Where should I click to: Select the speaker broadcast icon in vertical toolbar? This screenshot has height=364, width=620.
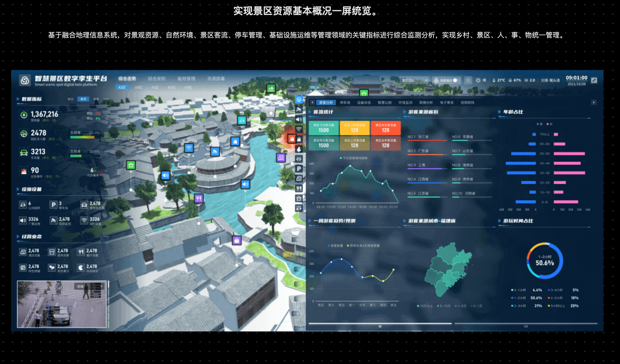coord(299,120)
